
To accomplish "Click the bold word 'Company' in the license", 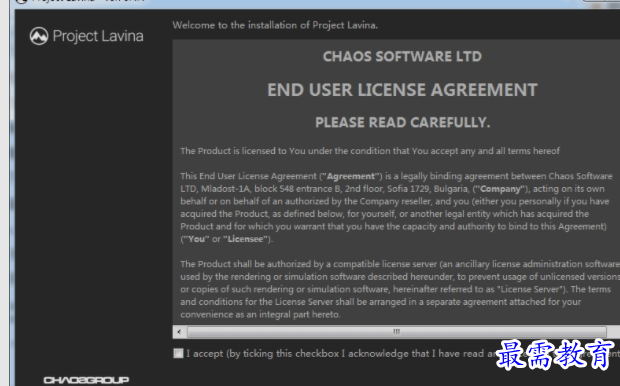I will pos(500,189).
